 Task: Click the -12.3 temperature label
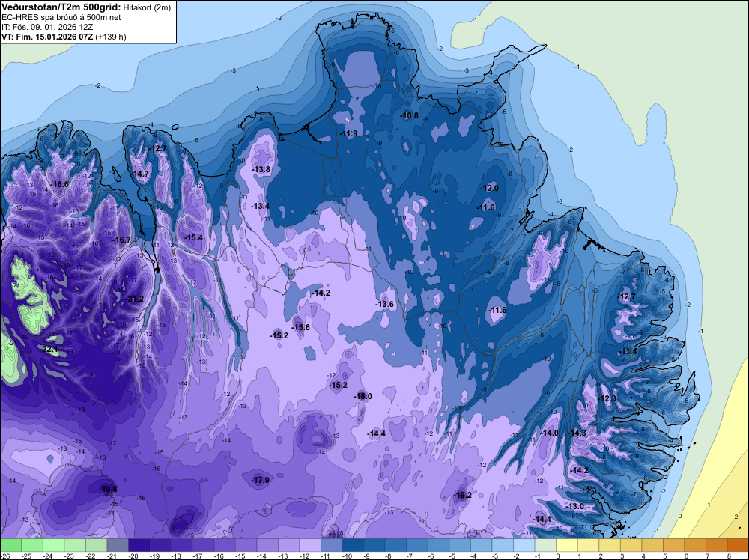click(607, 398)
